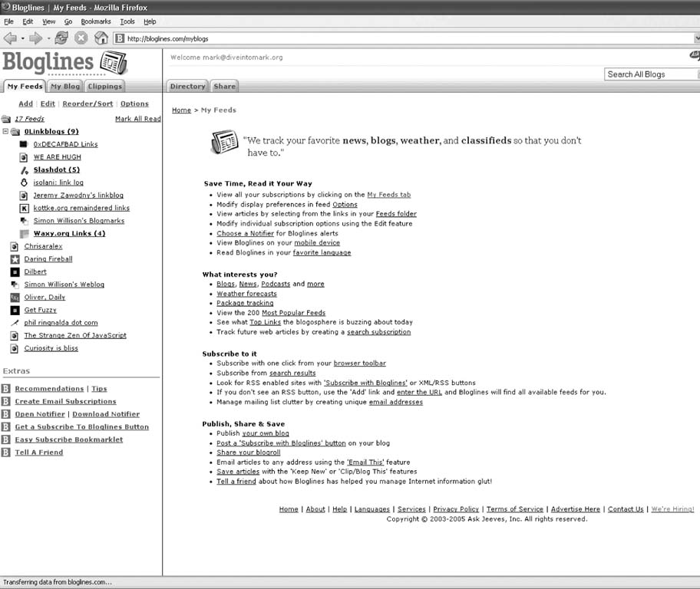The width and height of the screenshot is (700, 589).
Task: Click the Firefox Back arrow button
Action: point(10,38)
